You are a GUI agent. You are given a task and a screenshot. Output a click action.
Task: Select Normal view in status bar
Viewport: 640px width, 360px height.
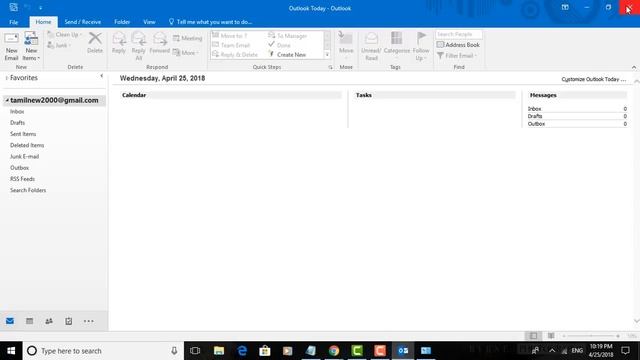click(533, 336)
